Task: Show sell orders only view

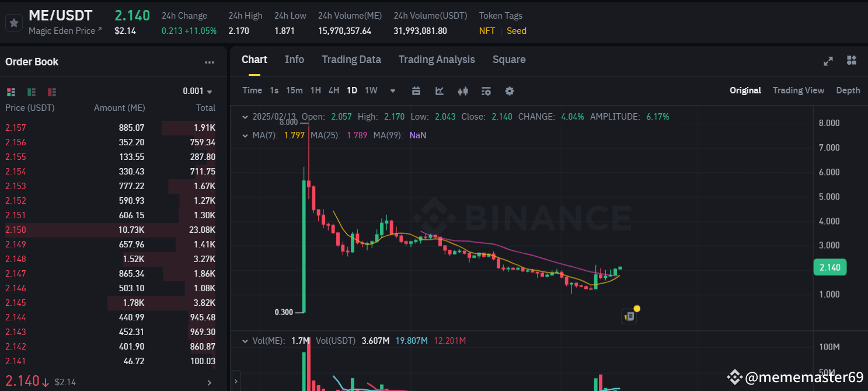Action: click(x=52, y=92)
